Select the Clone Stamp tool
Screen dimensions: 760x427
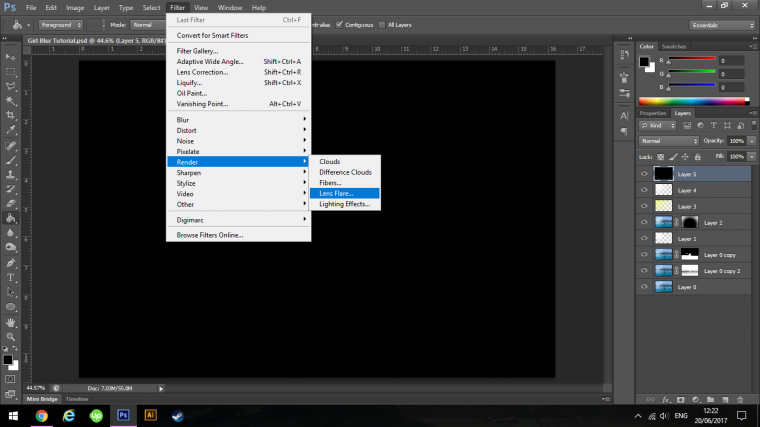point(10,174)
